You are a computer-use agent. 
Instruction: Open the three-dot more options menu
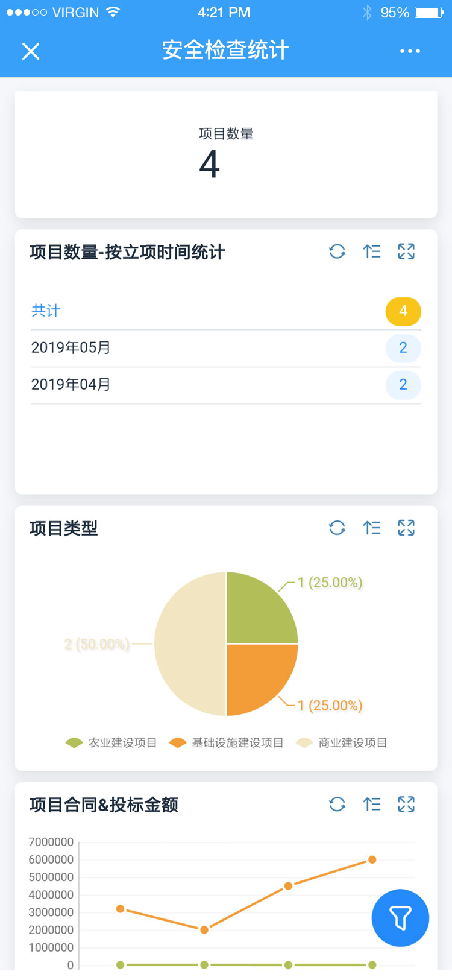pyautogui.click(x=410, y=51)
